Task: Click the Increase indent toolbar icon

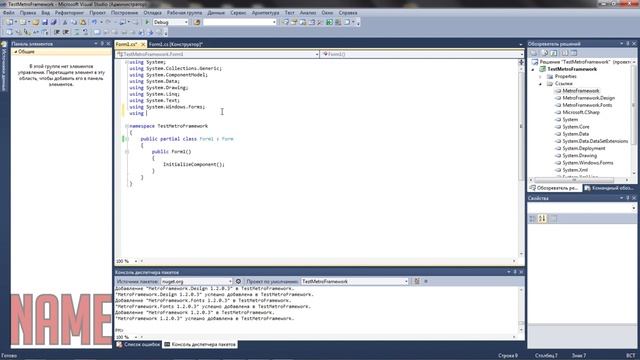Action: 66,32
